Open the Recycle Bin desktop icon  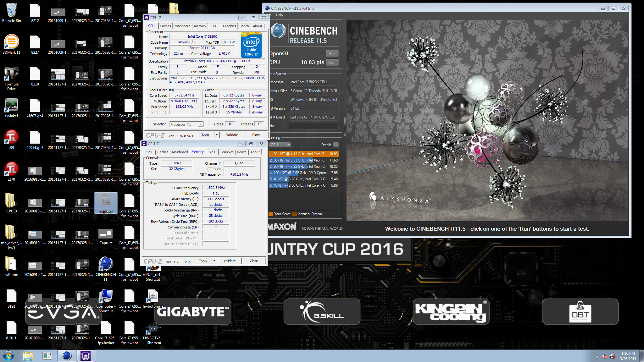click(x=11, y=13)
